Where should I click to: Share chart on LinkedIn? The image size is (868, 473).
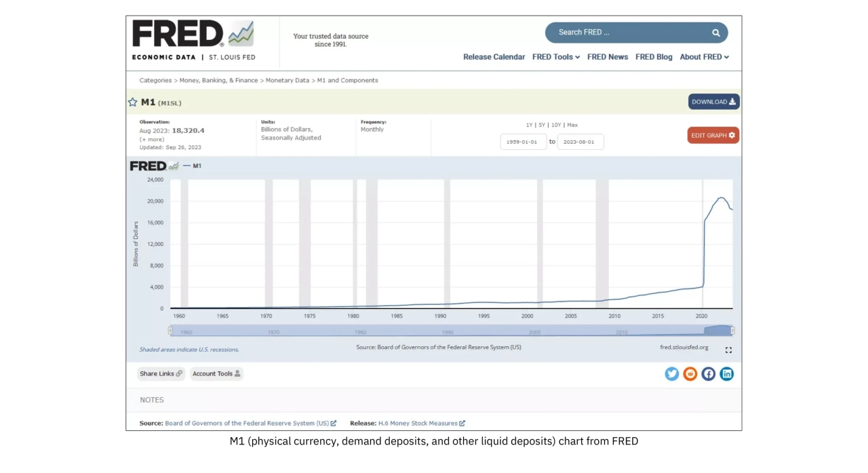[x=726, y=374]
